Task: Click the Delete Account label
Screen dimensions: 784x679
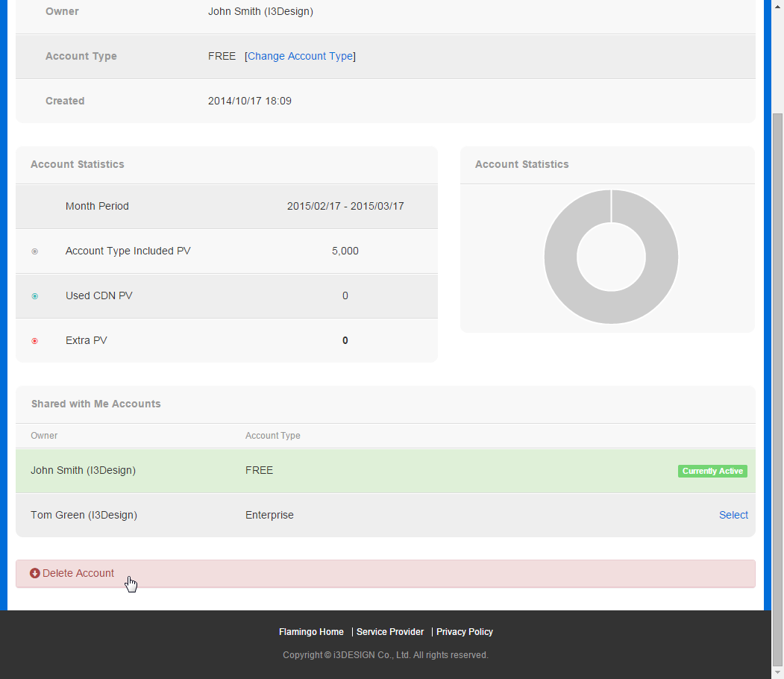Action: [x=78, y=573]
